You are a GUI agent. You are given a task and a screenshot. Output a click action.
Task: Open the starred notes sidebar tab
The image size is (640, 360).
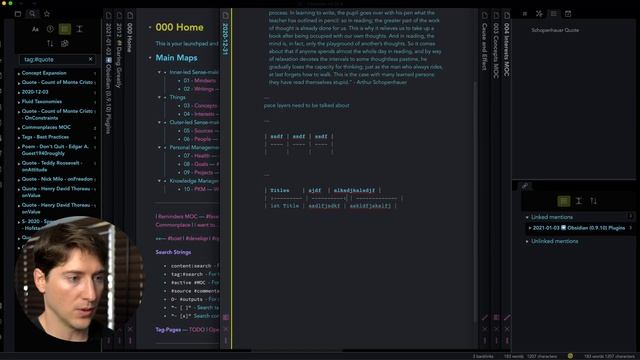47,14
